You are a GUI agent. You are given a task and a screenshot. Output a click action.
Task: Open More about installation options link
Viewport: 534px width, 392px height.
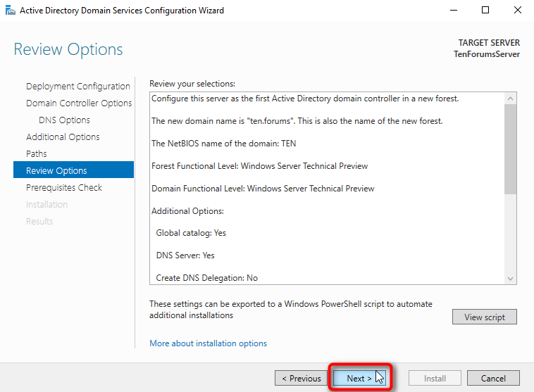point(208,343)
